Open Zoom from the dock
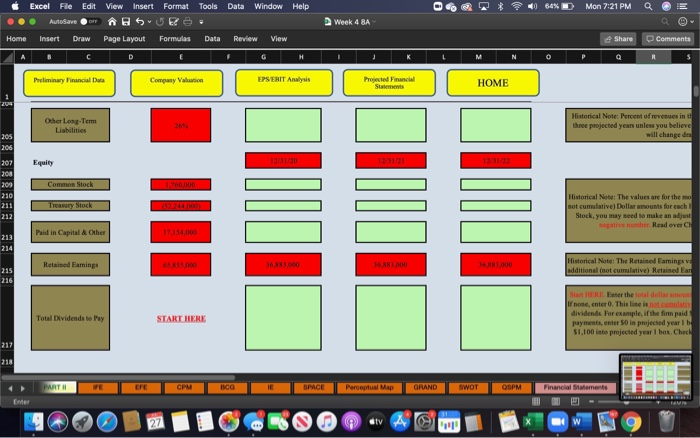700x438 pixels. click(558, 421)
